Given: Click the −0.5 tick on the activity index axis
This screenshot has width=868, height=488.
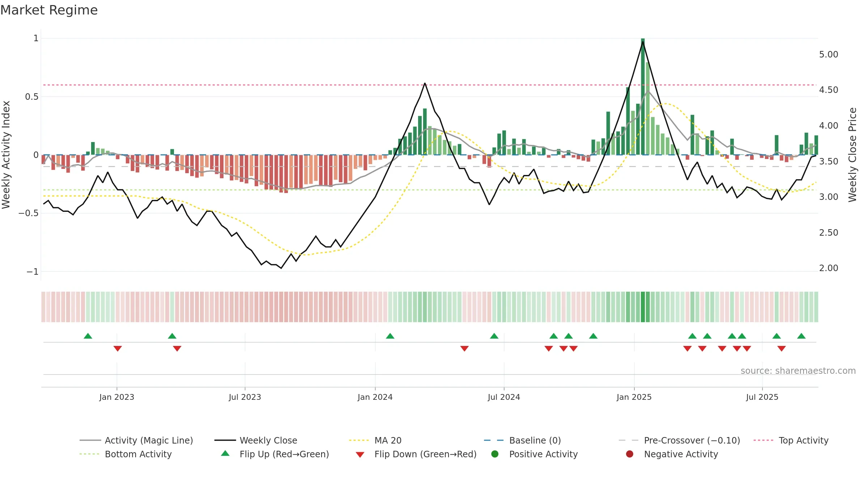Looking at the screenshot, I should [x=29, y=213].
